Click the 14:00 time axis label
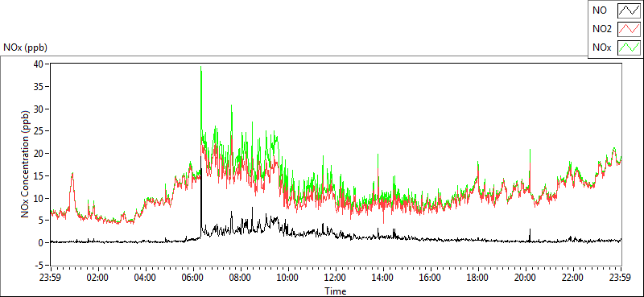 tap(383, 277)
